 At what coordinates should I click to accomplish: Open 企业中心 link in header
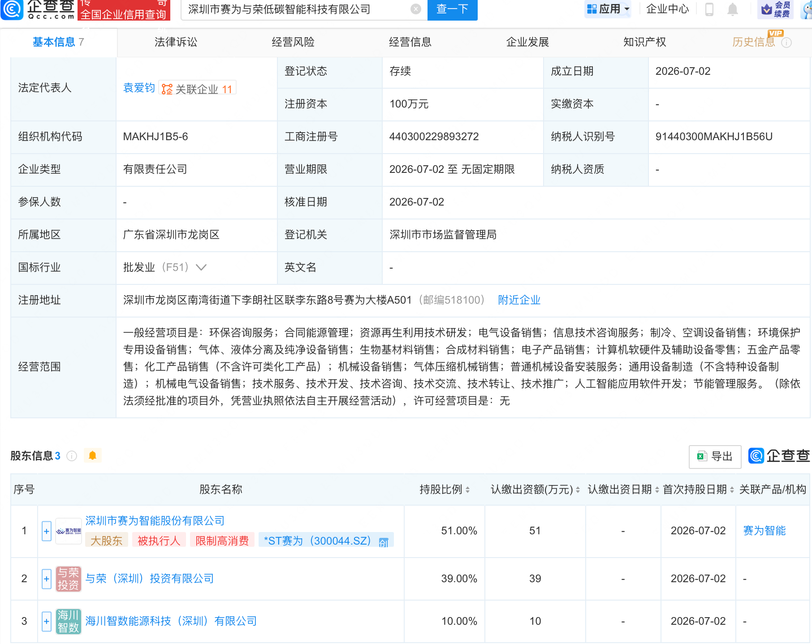[667, 9]
